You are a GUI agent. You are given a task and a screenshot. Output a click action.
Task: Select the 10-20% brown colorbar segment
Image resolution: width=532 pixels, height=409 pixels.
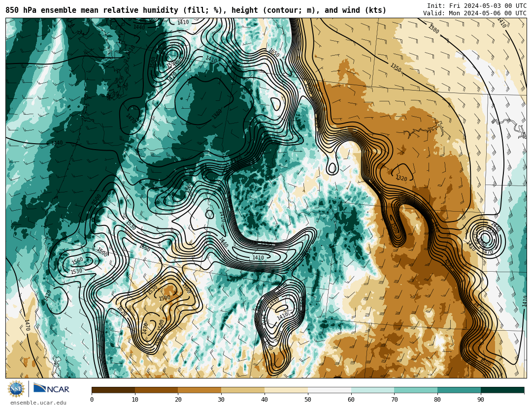157,390
